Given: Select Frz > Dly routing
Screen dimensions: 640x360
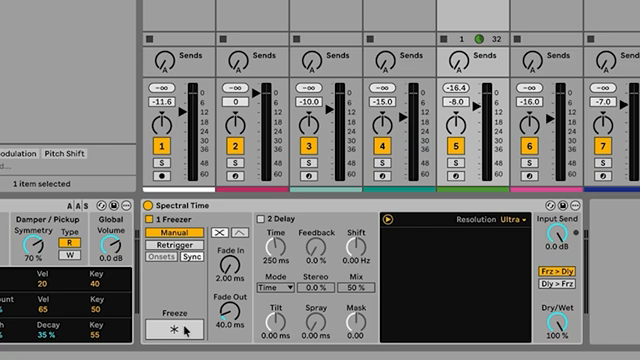Looking at the screenshot, I should coord(557,271).
